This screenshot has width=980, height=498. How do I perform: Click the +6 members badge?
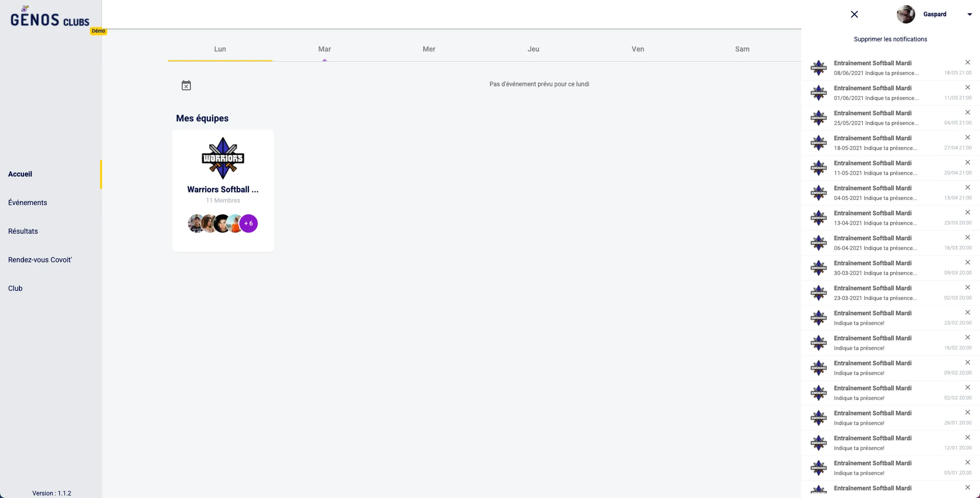point(249,223)
